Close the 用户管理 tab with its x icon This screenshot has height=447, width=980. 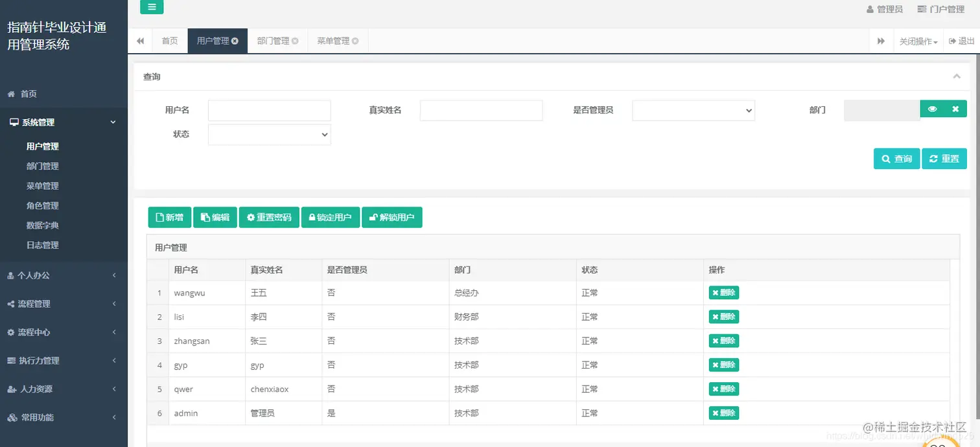[235, 41]
